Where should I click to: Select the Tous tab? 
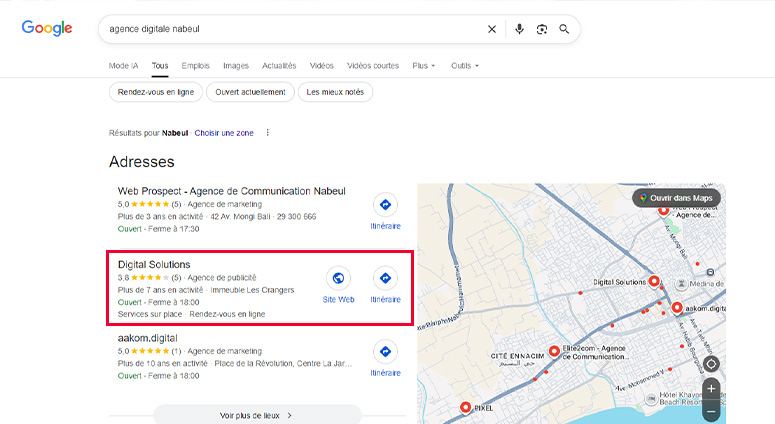pos(160,66)
